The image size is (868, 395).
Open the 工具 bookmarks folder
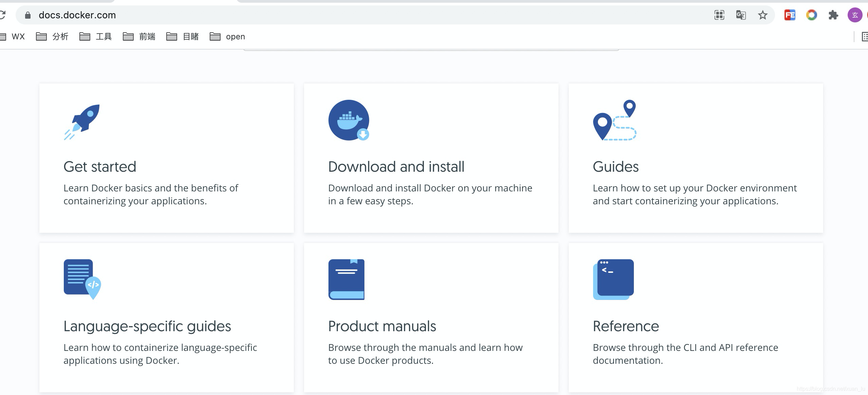pos(95,36)
